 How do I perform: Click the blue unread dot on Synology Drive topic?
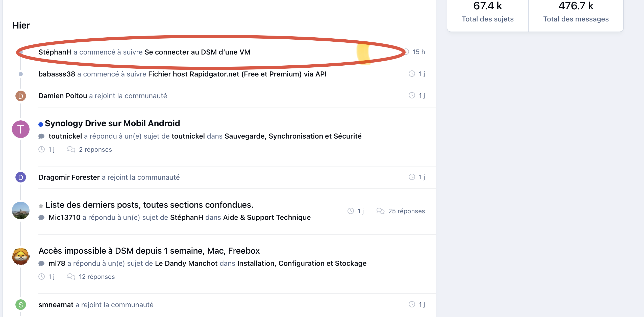pos(40,124)
